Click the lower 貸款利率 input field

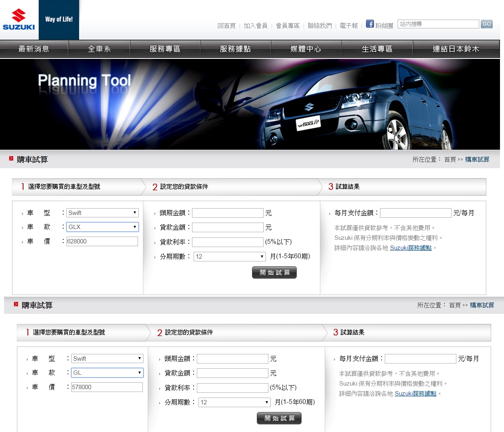coord(232,388)
